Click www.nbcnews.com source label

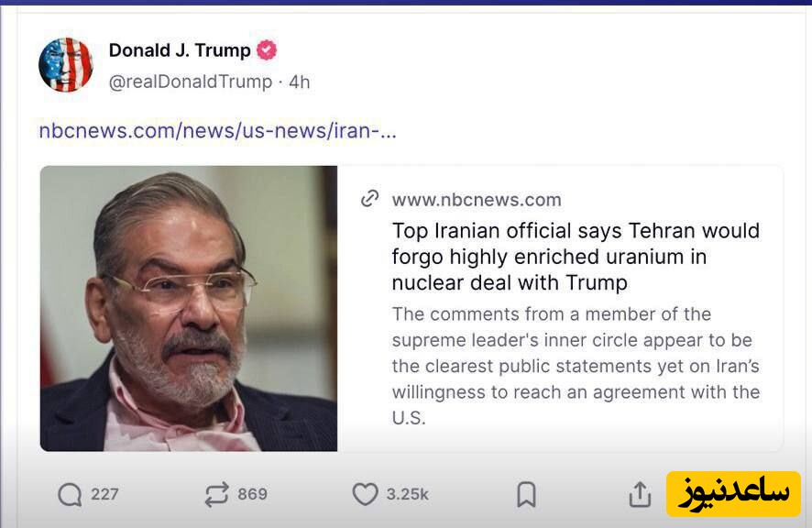477,200
